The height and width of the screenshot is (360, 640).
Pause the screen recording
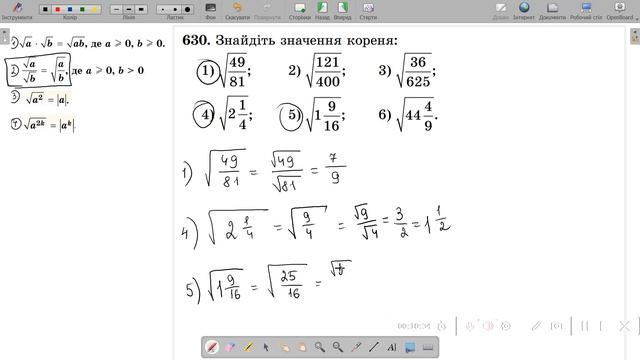[x=584, y=326]
